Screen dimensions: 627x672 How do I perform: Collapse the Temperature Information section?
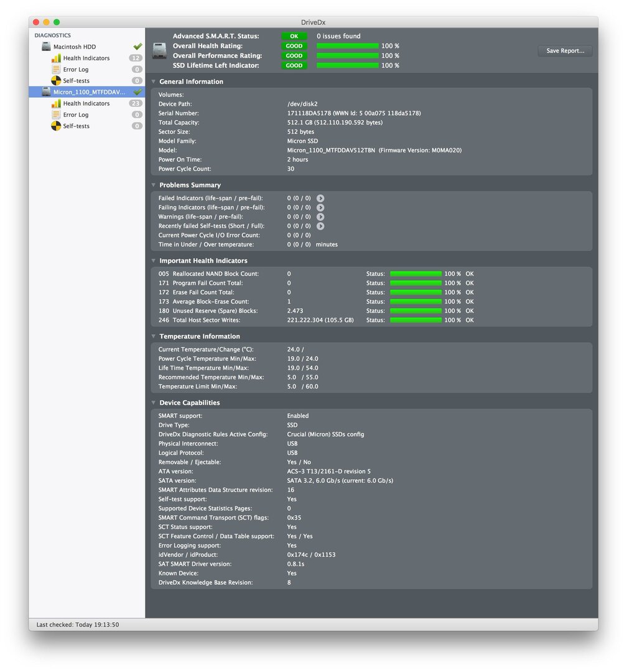click(154, 336)
